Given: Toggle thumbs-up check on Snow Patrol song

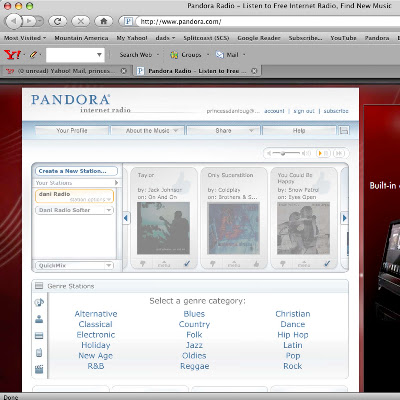Looking at the screenshot, I should tap(327, 264).
